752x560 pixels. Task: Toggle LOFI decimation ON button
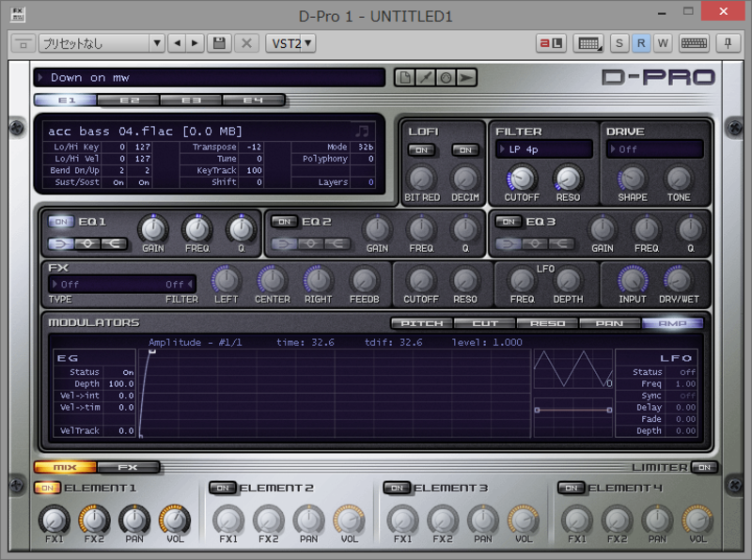pos(465,150)
